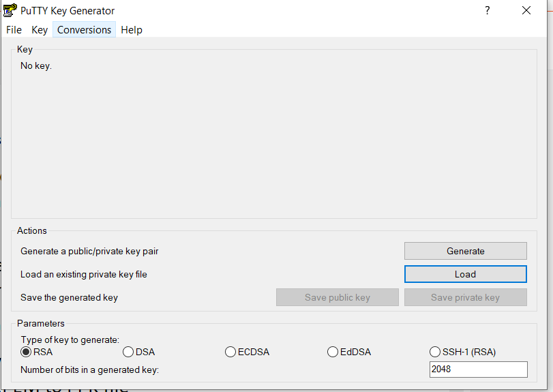553x392 pixels.
Task: Select the SSH-1 (RSA) option
Action: pyautogui.click(x=435, y=352)
